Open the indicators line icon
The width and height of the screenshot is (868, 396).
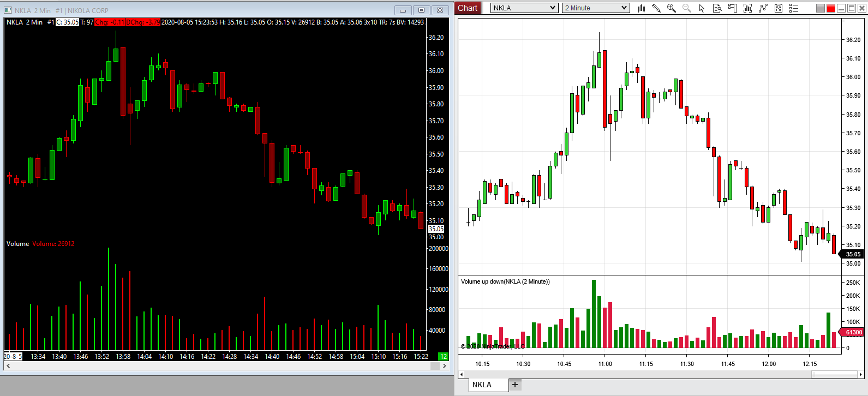pyautogui.click(x=763, y=8)
